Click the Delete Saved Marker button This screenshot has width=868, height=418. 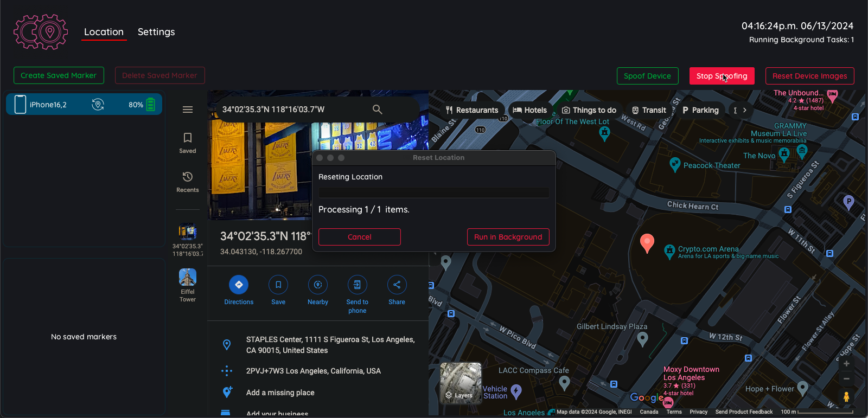(x=159, y=75)
